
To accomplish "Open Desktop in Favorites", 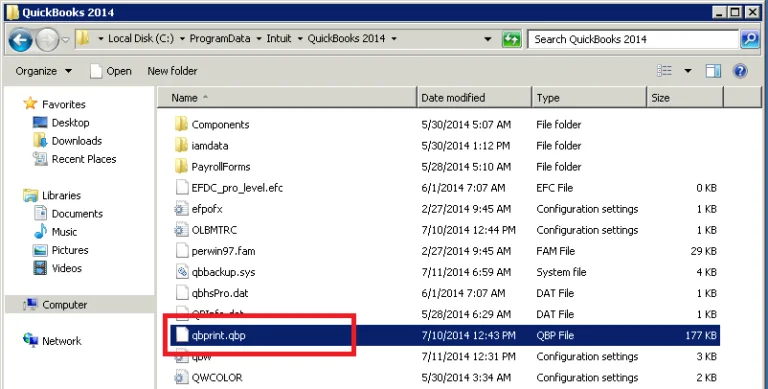I will point(71,122).
